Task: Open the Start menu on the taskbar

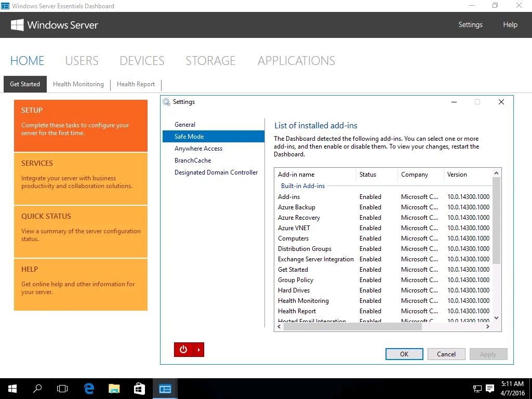Action: coord(12,389)
